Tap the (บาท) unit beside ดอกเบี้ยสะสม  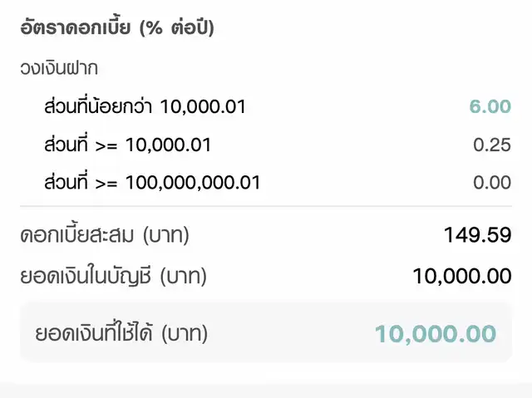pyautogui.click(x=166, y=236)
